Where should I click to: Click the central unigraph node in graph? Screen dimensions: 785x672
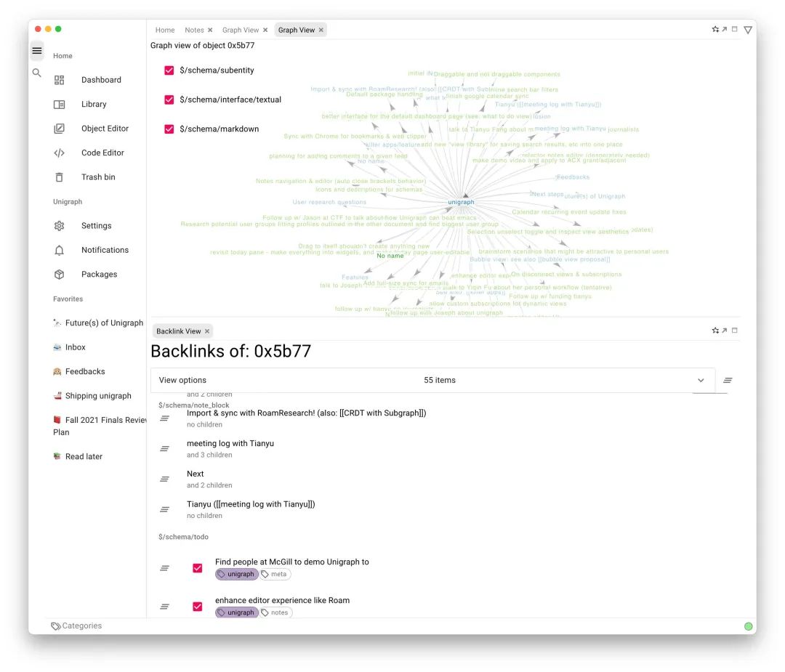(461, 202)
